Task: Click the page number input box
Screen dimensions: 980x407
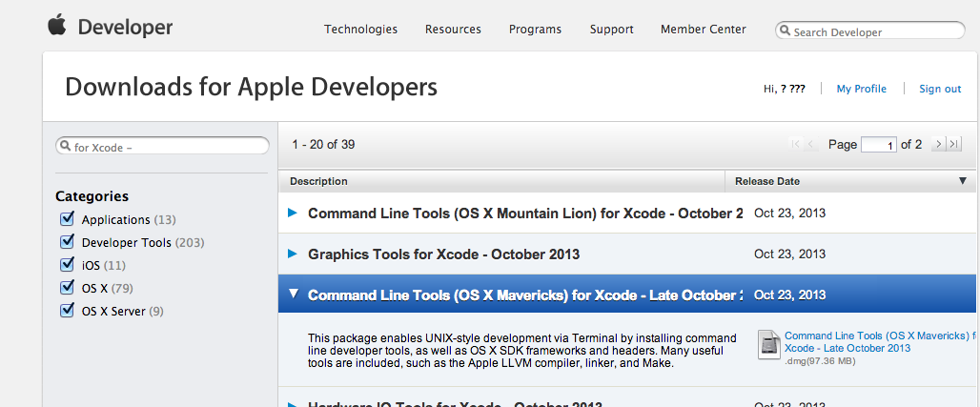Action: (879, 145)
